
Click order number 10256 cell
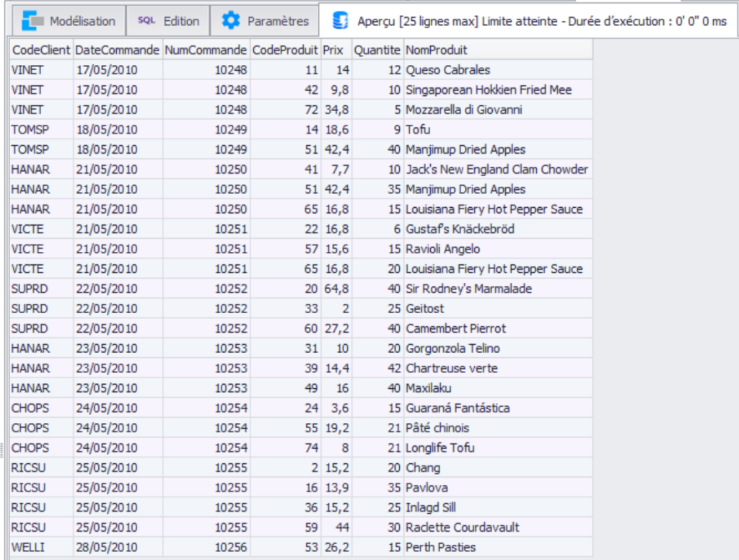tap(206, 547)
